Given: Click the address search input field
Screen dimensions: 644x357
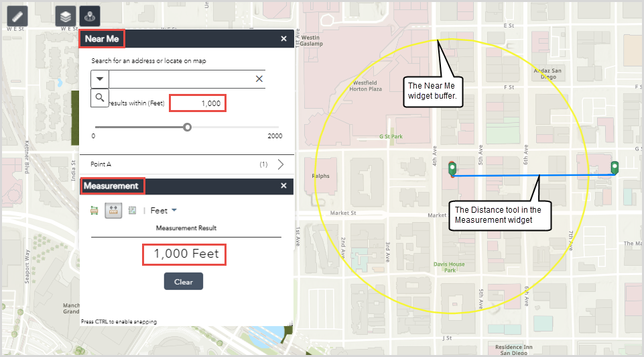Looking at the screenshot, I should coord(181,79).
